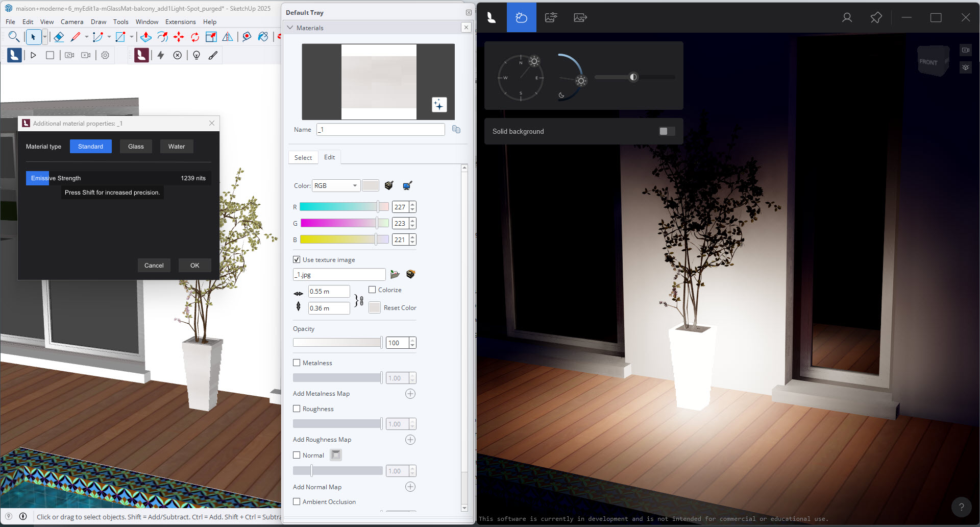Viewport: 980px width, 527px height.
Task: Uncheck Use texture image
Action: pos(297,260)
